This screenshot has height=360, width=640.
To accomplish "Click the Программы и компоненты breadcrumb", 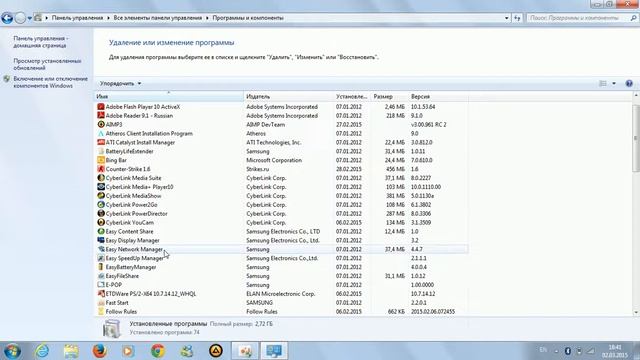I will pos(248,18).
